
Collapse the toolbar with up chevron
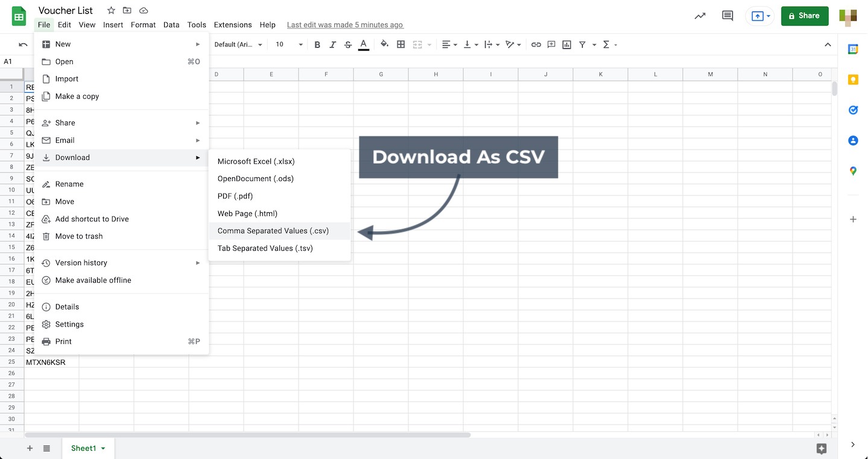click(828, 45)
